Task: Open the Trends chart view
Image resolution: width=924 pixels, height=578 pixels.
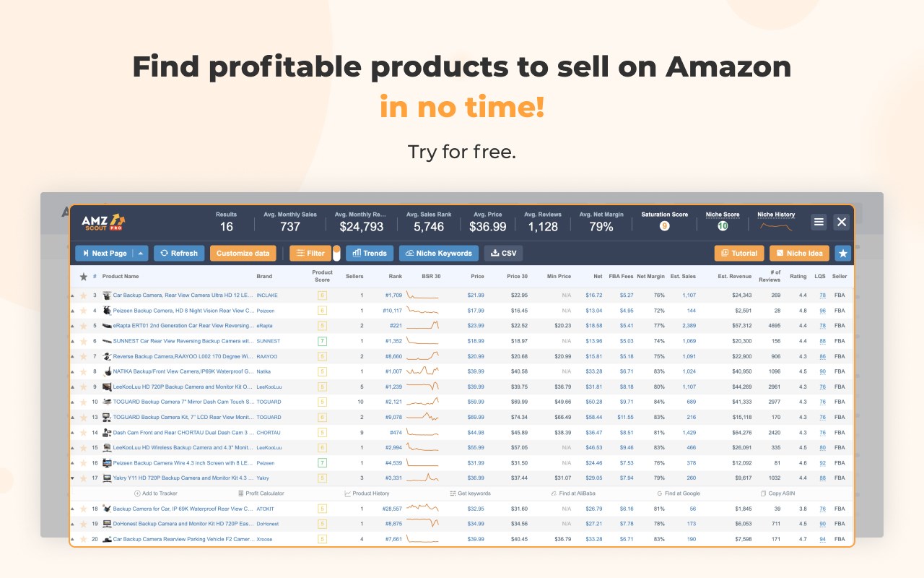Action: point(370,254)
